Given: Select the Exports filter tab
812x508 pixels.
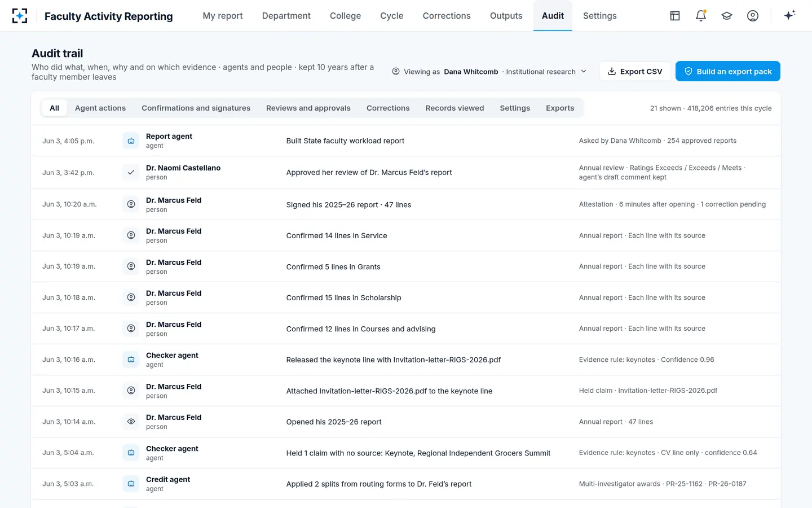Looking at the screenshot, I should 560,108.
